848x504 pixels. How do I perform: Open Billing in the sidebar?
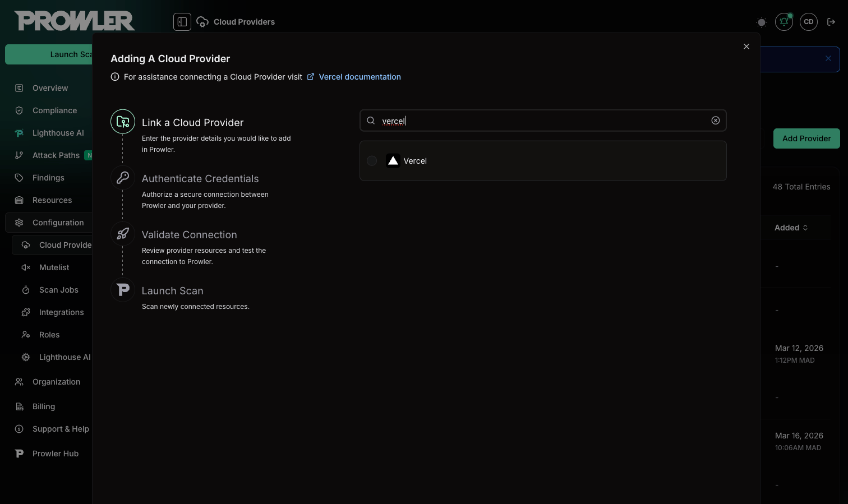44,406
